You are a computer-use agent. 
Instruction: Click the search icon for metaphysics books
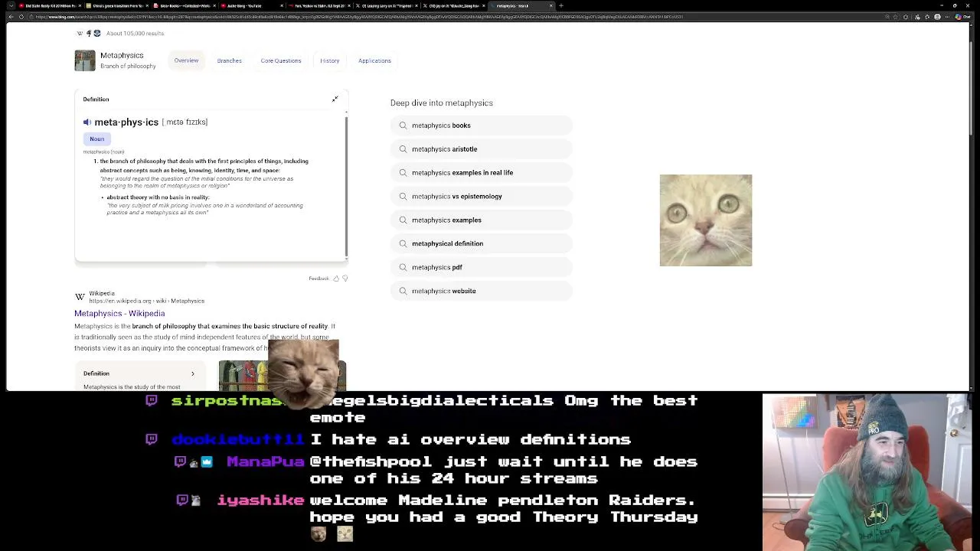403,126
